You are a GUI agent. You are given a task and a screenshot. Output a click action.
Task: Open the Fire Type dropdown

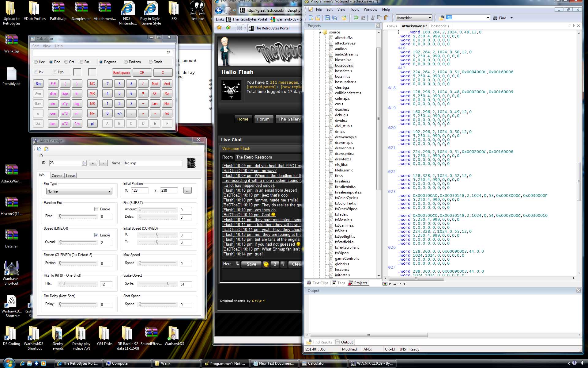point(109,191)
